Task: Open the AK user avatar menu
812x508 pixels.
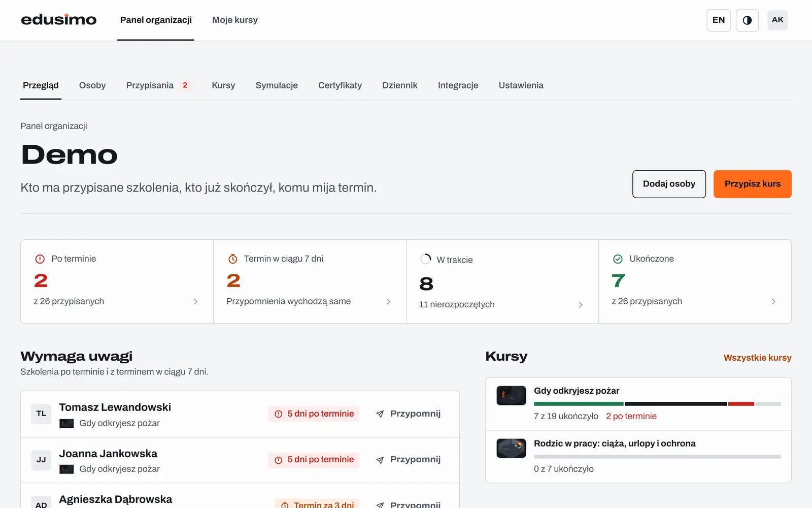Action: tap(777, 20)
